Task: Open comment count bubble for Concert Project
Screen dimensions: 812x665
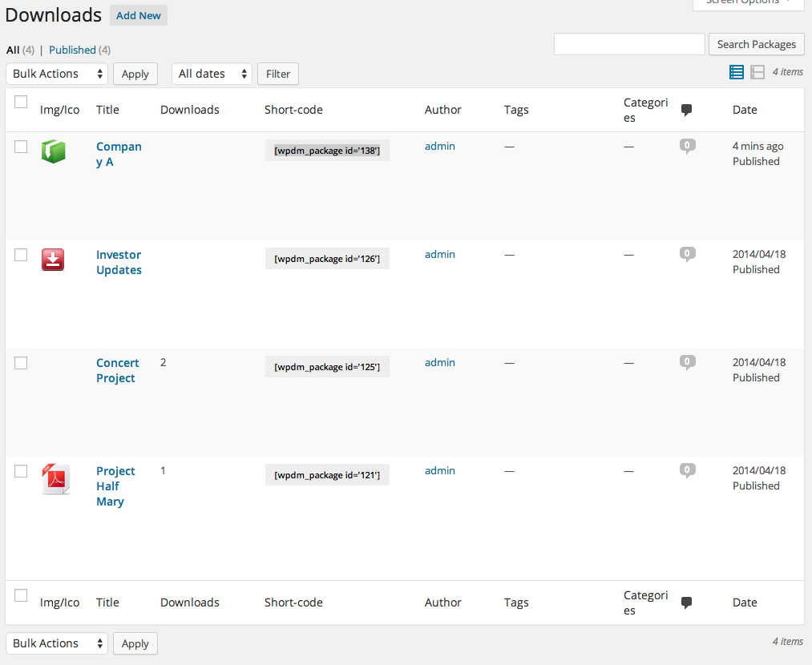Action: click(687, 362)
